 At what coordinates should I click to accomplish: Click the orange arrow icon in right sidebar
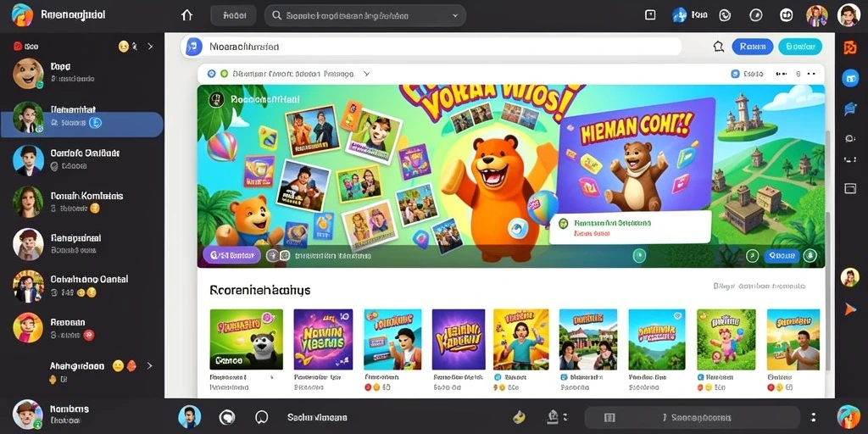click(x=849, y=309)
